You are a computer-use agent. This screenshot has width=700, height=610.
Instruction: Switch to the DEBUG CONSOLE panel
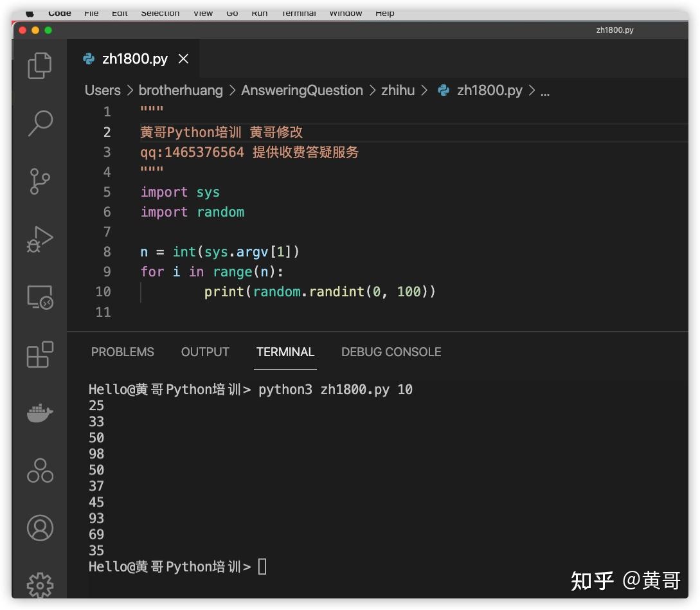tap(391, 352)
